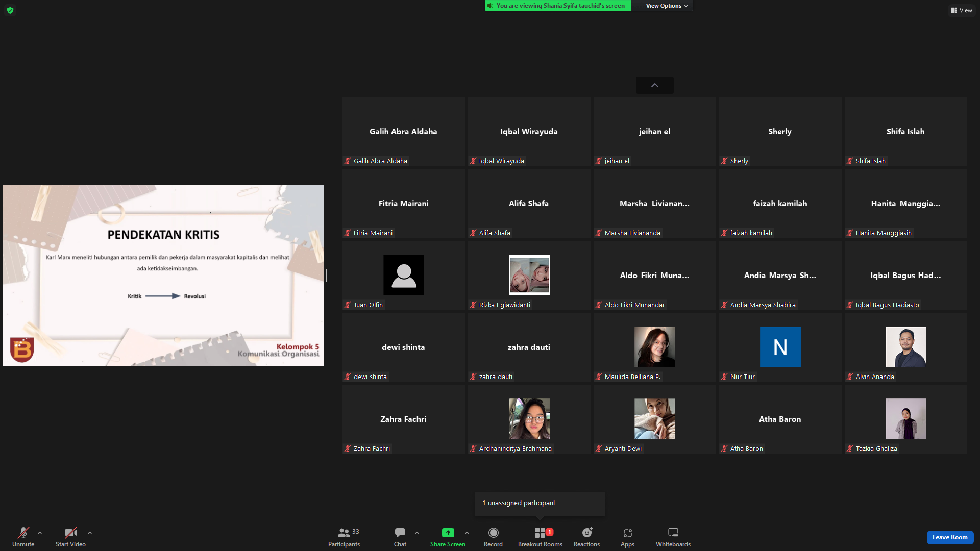Click the green encryption shield icon
Image resolution: width=980 pixels, height=551 pixels.
(10, 10)
